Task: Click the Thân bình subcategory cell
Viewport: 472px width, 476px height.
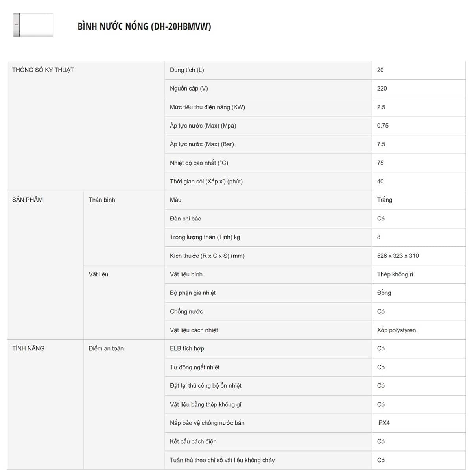Action: [x=102, y=200]
